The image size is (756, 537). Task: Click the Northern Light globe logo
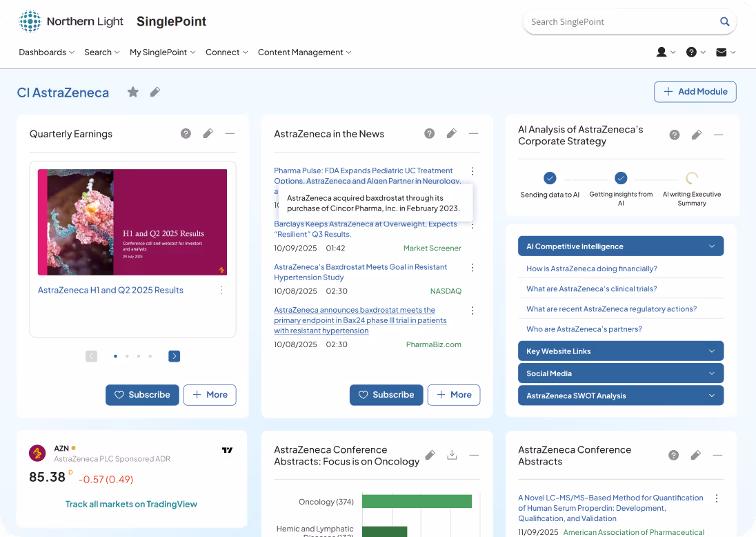click(30, 21)
